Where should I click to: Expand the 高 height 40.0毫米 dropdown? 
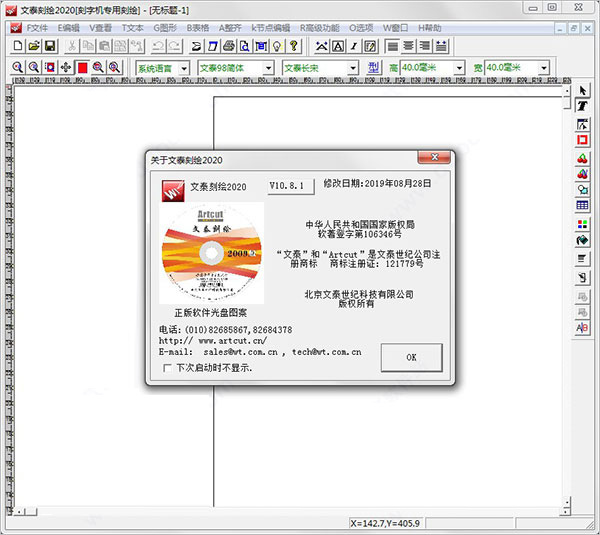coord(459,68)
